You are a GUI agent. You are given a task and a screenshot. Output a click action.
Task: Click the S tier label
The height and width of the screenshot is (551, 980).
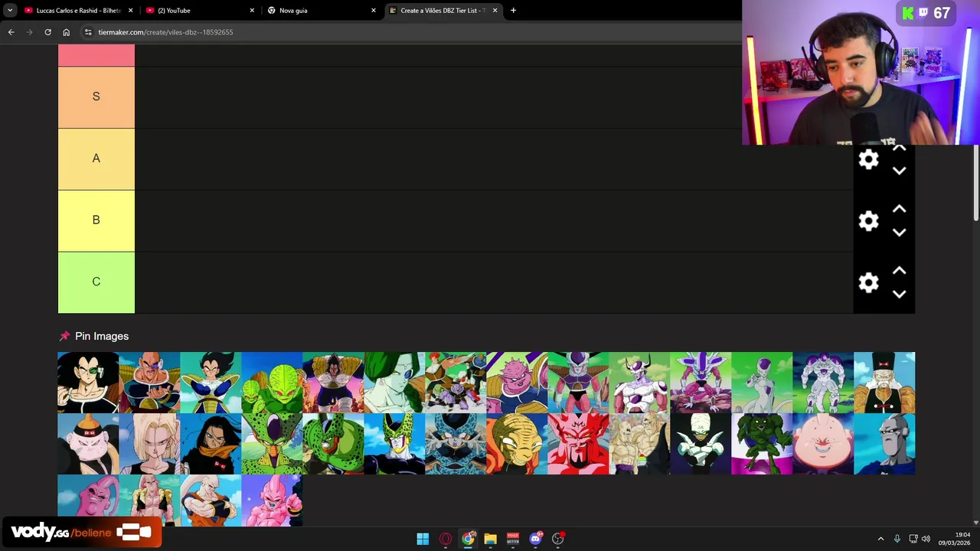(x=96, y=97)
